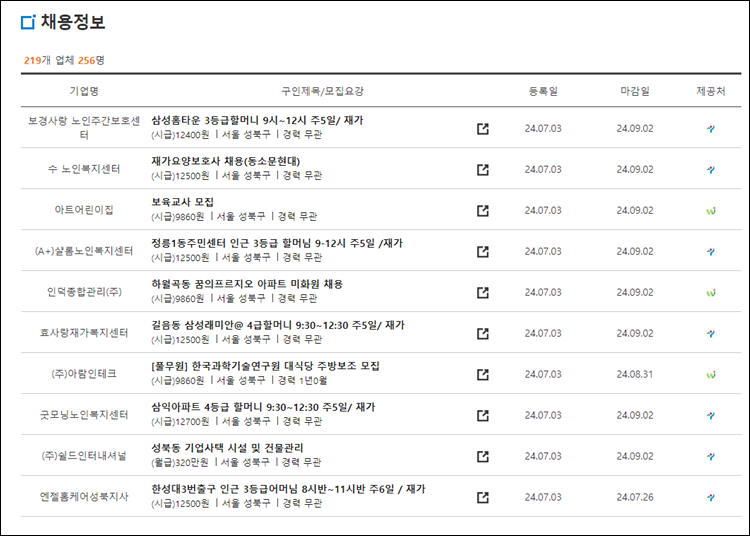
Task: Click the 구인제목/모집요강 column header
Action: pyautogui.click(x=322, y=91)
